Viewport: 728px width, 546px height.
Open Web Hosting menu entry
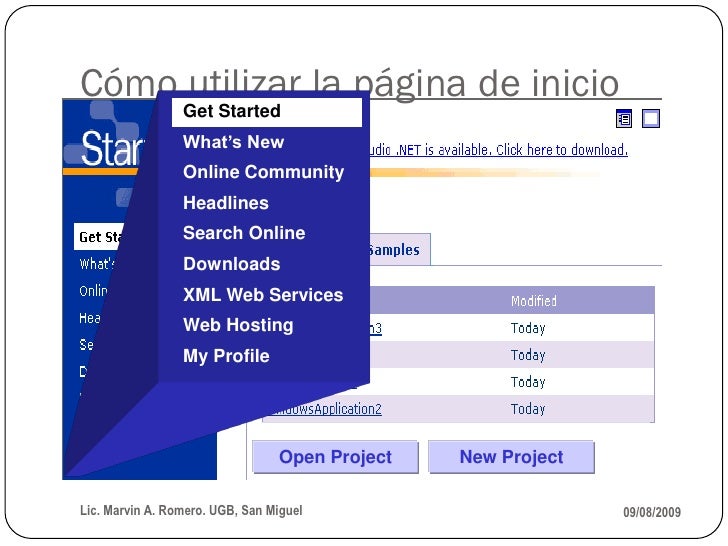(238, 325)
